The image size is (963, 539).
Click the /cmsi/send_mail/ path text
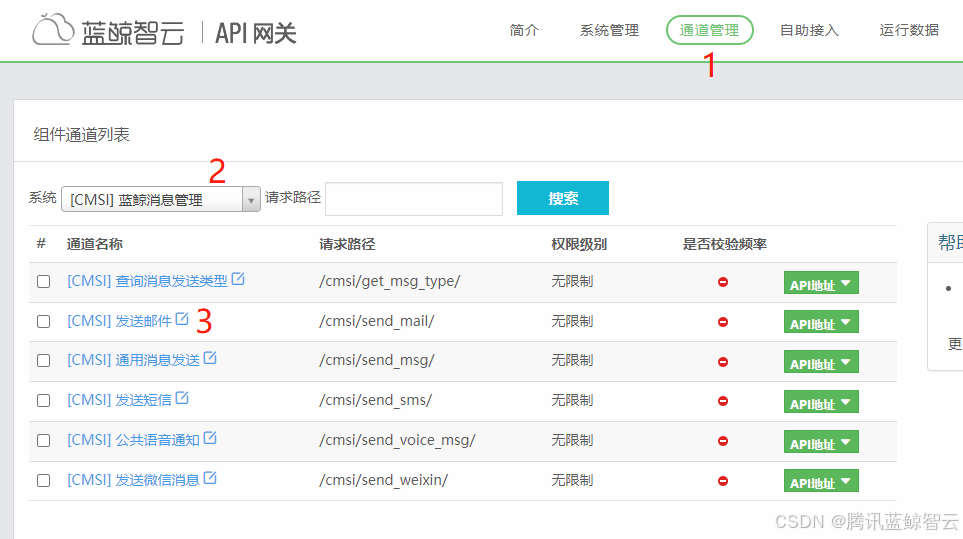(376, 321)
